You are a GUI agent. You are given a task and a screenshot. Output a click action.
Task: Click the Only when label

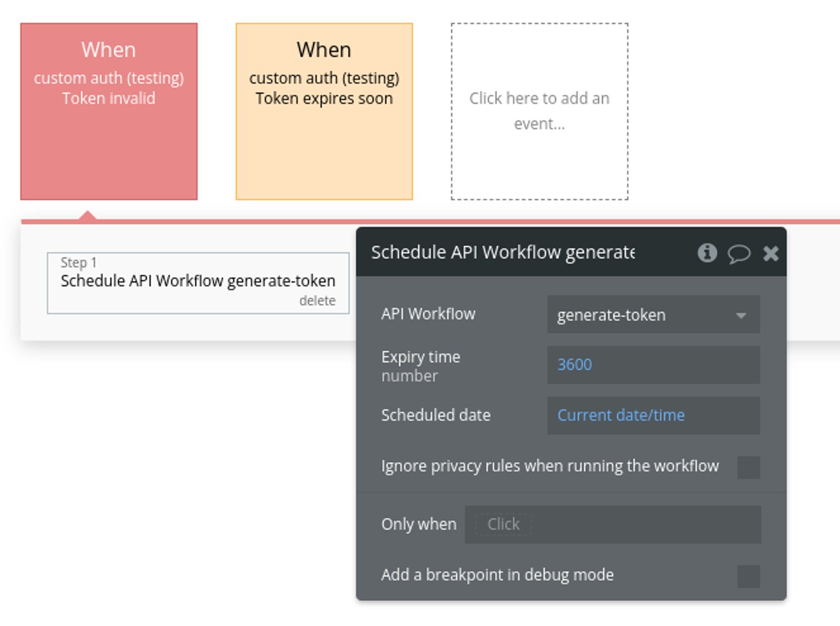418,524
